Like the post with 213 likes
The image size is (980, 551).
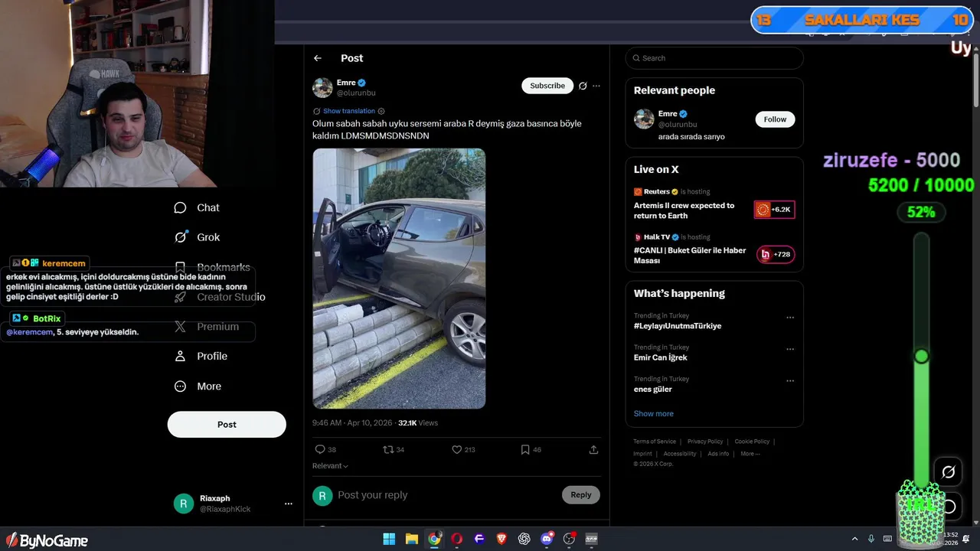tap(456, 449)
